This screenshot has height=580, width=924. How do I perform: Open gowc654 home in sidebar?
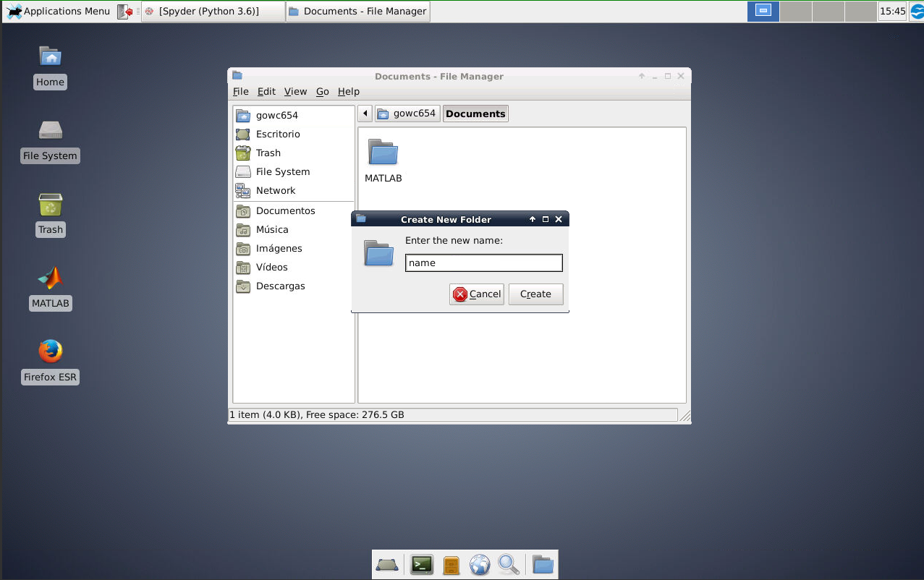pyautogui.click(x=294, y=115)
